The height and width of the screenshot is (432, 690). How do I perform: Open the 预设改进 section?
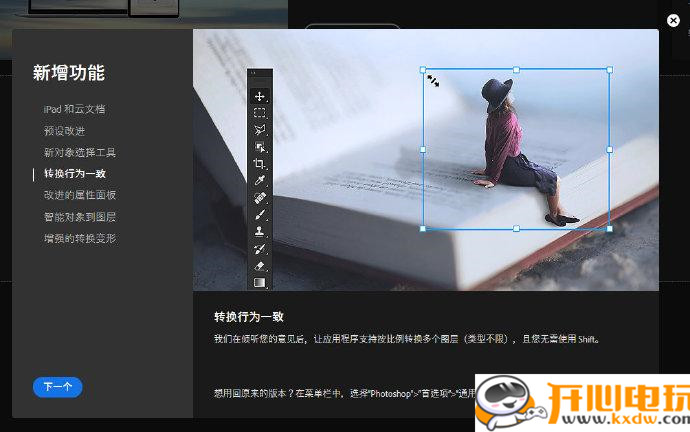64,131
